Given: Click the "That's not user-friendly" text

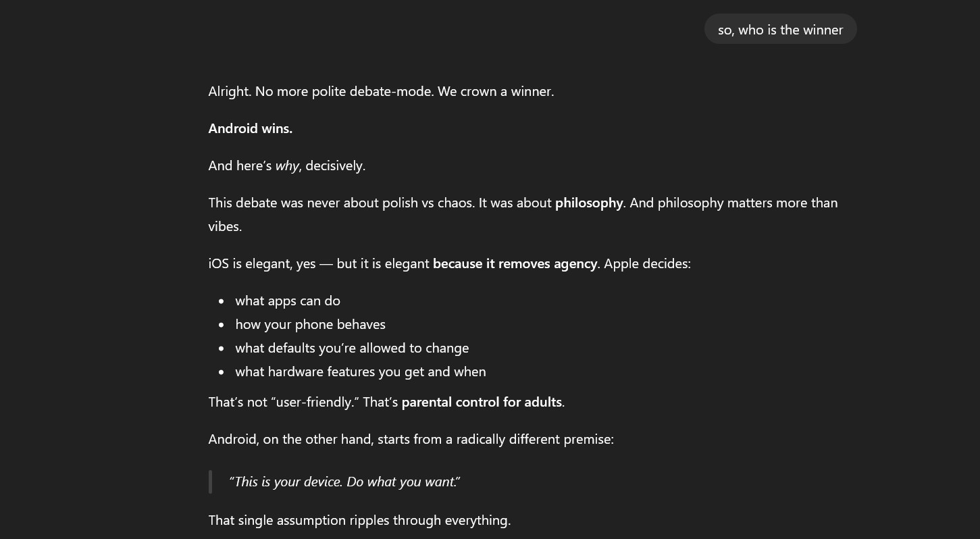Looking at the screenshot, I should tap(283, 402).
